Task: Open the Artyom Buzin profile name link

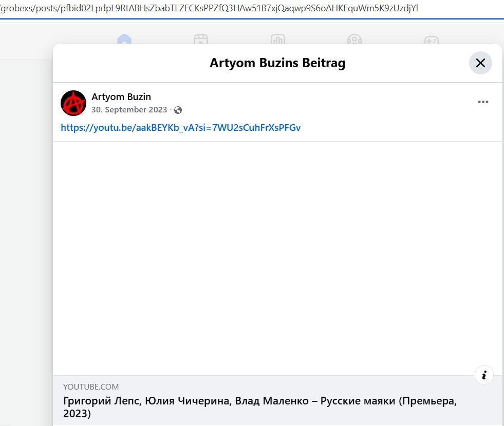Action: click(121, 96)
